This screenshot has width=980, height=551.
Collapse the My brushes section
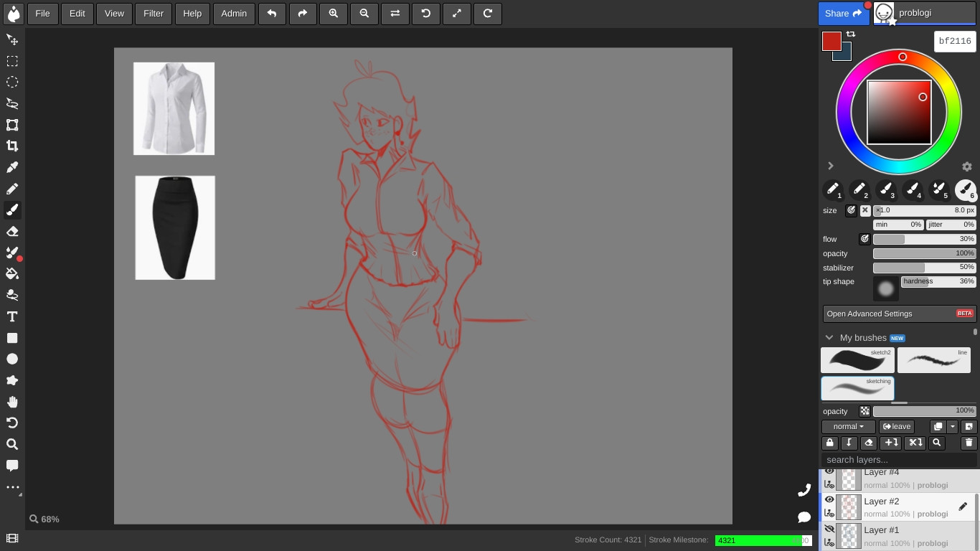(x=829, y=337)
